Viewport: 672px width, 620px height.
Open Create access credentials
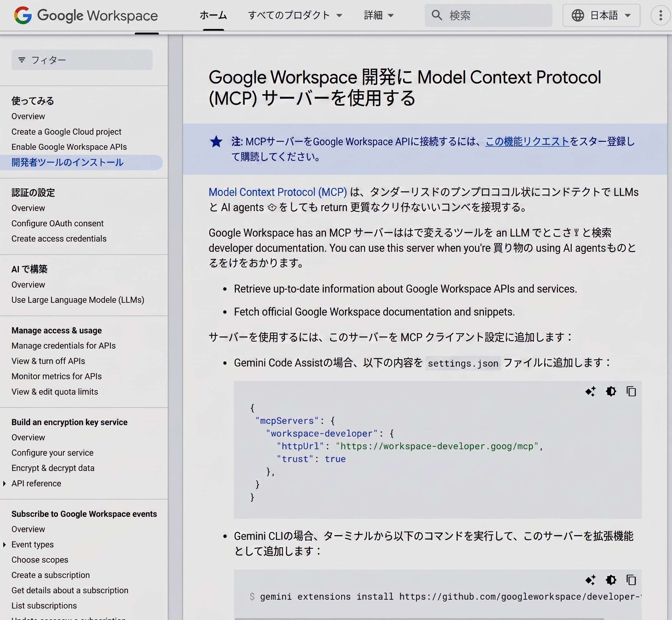(x=59, y=238)
